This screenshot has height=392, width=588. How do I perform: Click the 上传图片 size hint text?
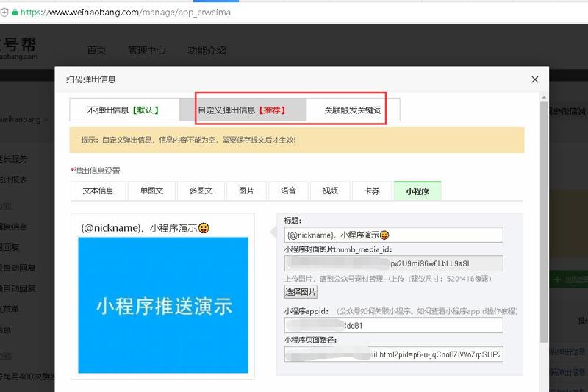[x=388, y=279]
